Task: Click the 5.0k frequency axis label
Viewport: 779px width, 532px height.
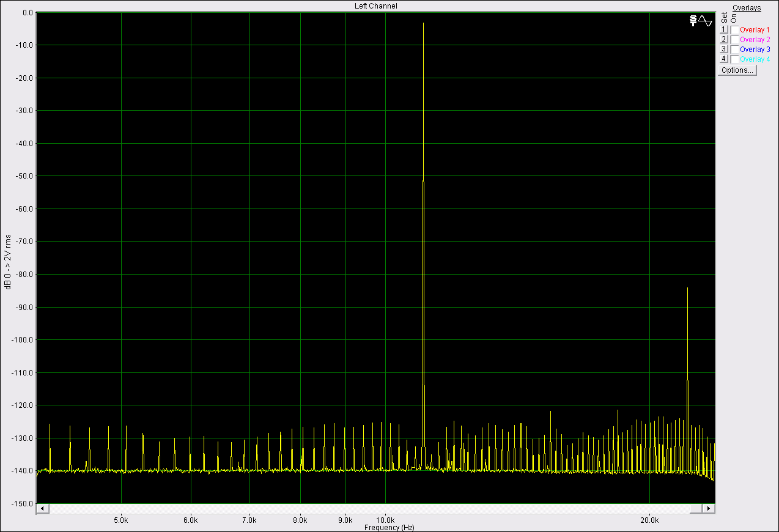Action: pos(122,520)
